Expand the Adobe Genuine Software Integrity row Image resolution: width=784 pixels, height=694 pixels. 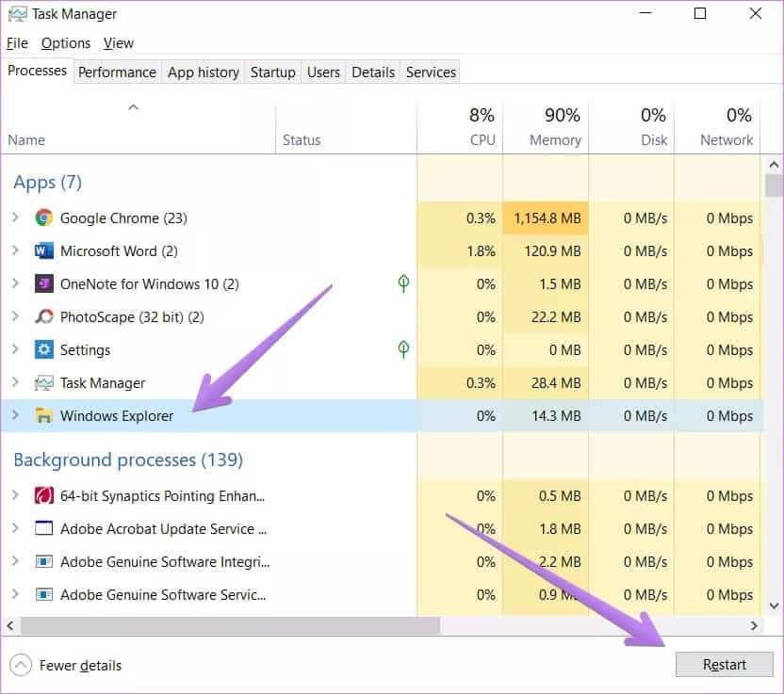pos(15,561)
